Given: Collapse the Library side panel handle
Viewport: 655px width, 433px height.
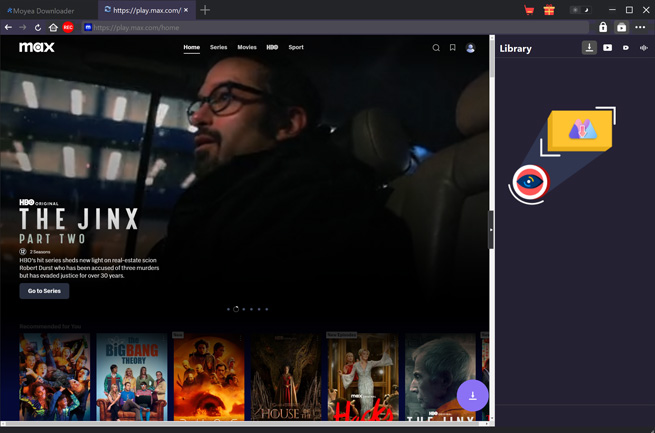Looking at the screenshot, I should 491,230.
